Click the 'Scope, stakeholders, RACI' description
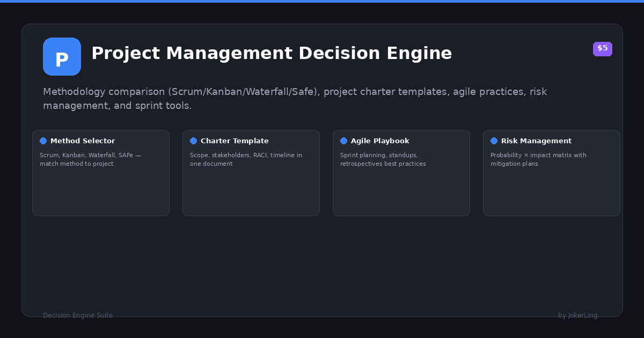Screen dimensions: 644x338 (x=246, y=159)
